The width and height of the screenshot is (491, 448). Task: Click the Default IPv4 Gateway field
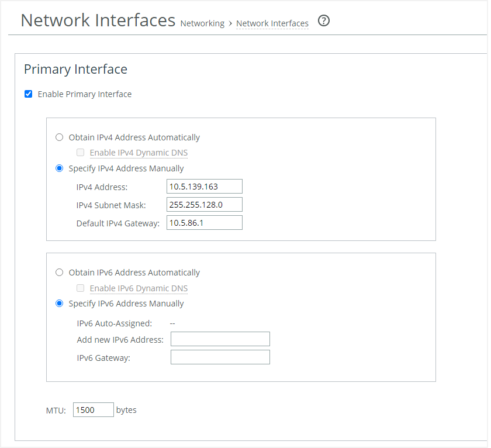point(205,223)
